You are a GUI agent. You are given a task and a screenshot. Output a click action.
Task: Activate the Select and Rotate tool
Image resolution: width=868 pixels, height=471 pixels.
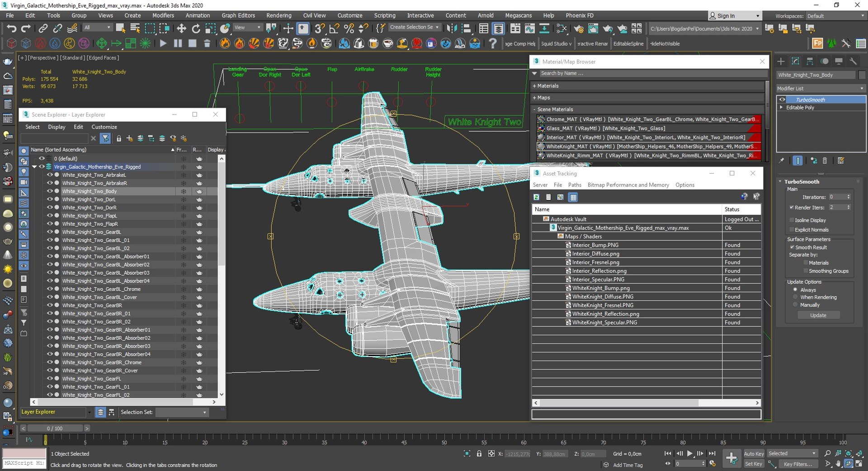click(x=196, y=29)
